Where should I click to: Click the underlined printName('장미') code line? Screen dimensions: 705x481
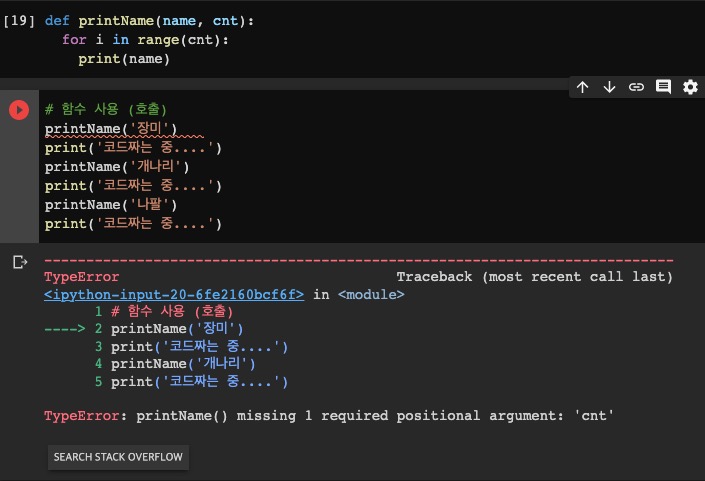tap(111, 129)
